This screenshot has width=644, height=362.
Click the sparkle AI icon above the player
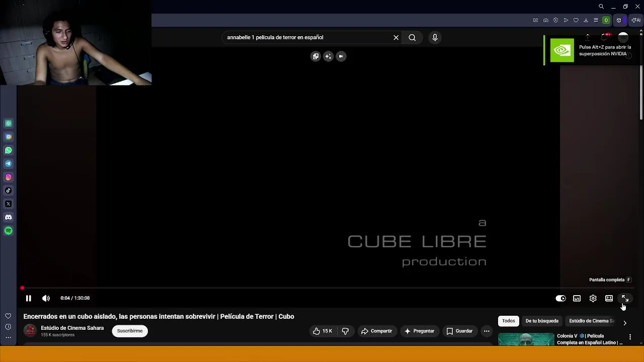pos(328,56)
